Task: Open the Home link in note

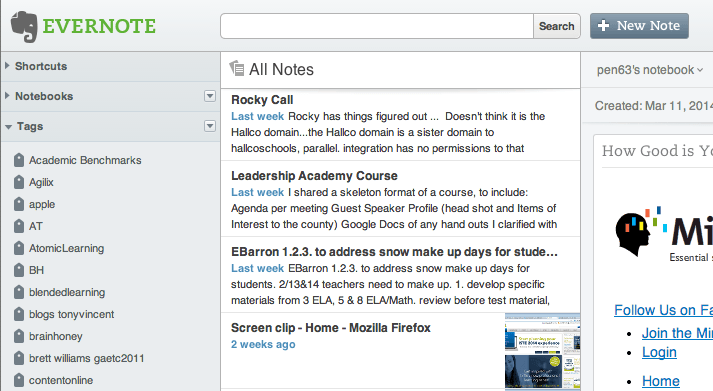Action: (x=661, y=381)
